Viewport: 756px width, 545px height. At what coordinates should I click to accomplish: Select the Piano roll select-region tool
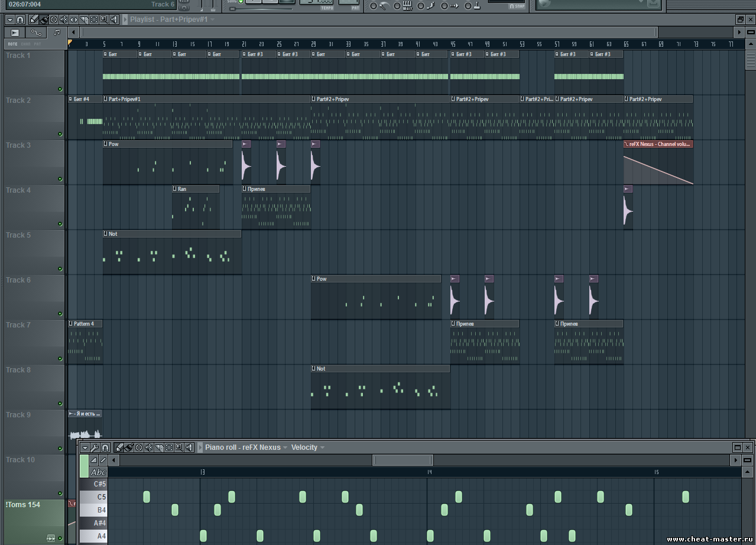[x=169, y=447]
